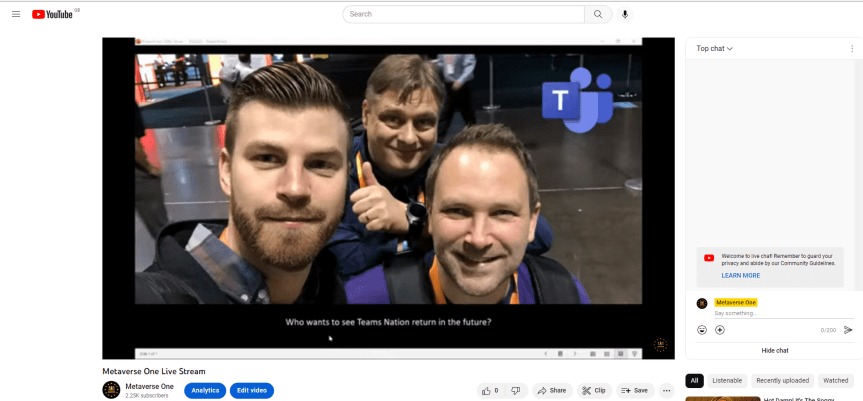Open LEARN MORE community guidelines link
Viewport: 863px width, 401px height.
(740, 275)
